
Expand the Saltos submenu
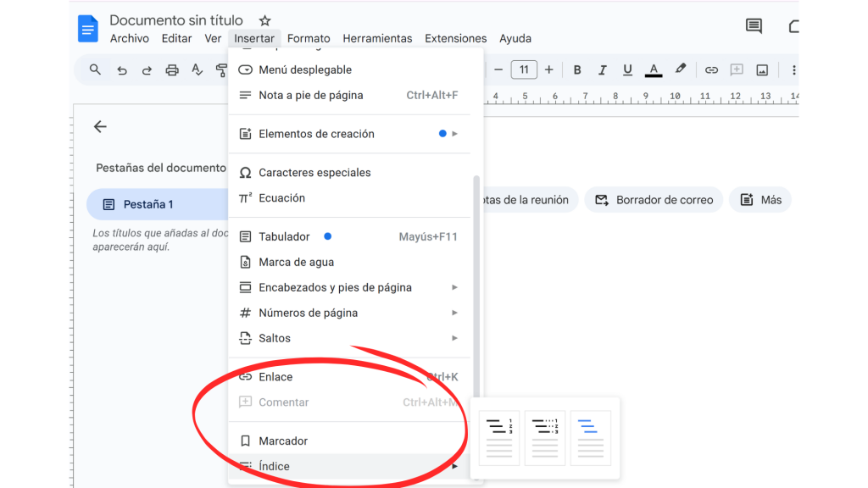coord(348,338)
